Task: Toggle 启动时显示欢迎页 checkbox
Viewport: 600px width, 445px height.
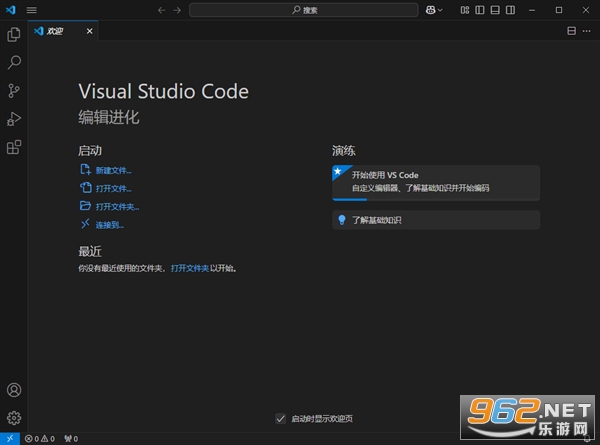Action: coord(280,419)
